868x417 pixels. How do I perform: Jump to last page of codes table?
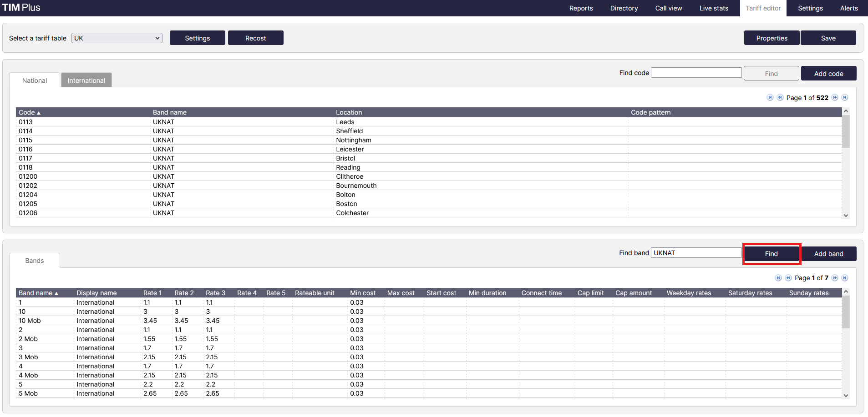pos(845,97)
